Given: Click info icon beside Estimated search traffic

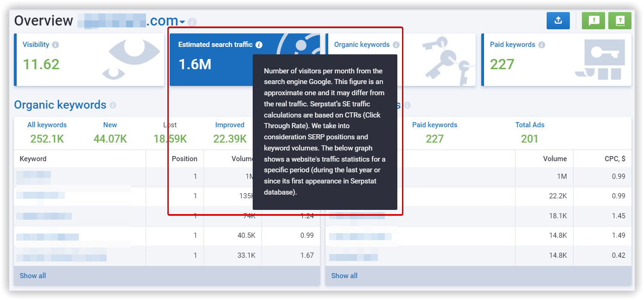Looking at the screenshot, I should tap(259, 45).
